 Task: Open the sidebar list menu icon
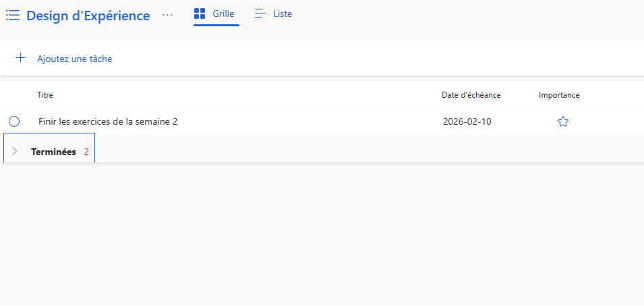point(13,15)
